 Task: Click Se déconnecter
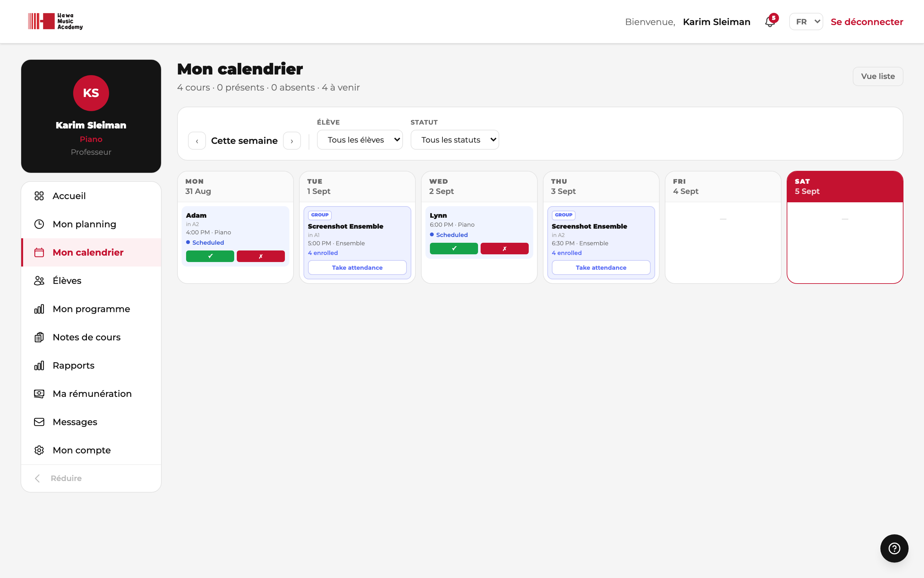[867, 22]
